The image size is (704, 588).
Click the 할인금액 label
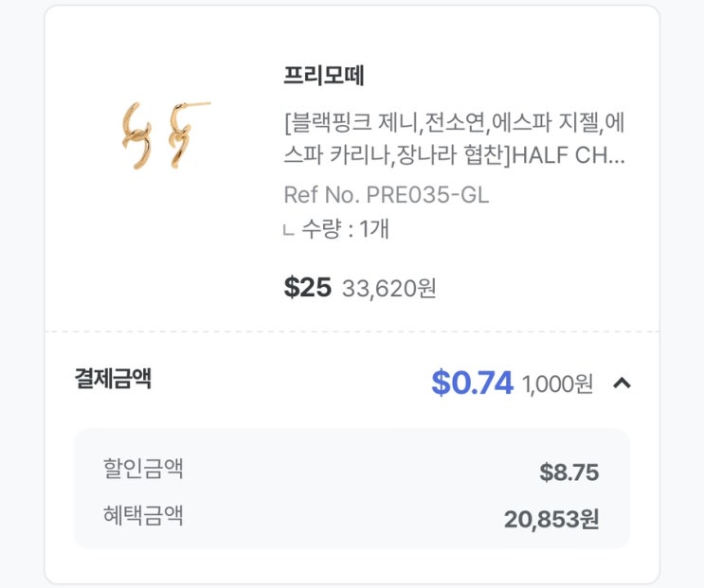(x=143, y=468)
